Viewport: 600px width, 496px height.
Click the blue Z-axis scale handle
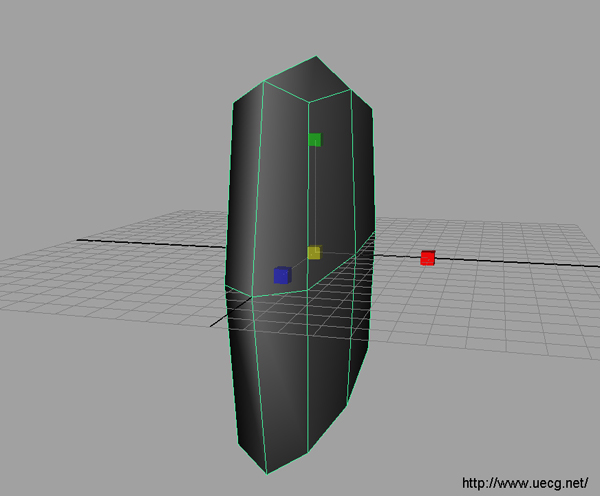click(283, 275)
